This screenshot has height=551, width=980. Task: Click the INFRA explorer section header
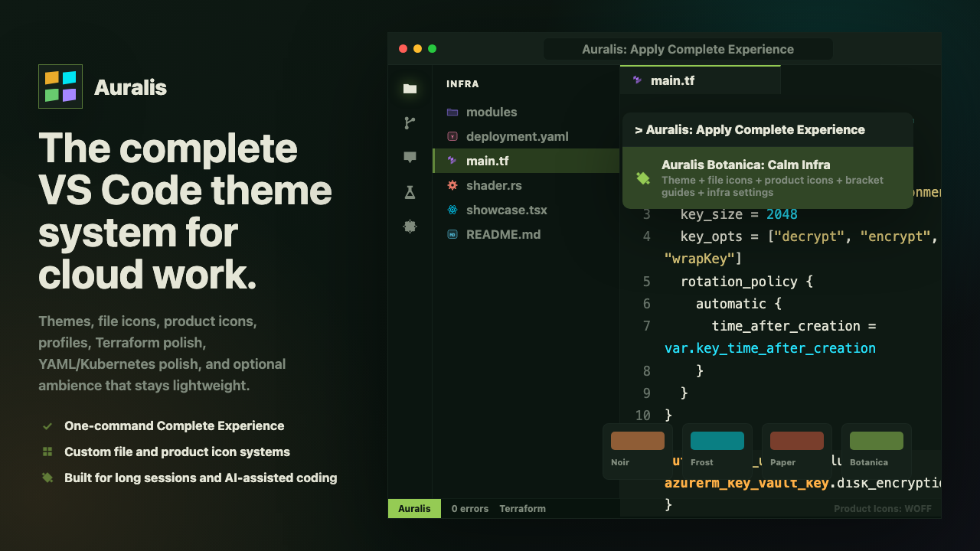tap(462, 84)
